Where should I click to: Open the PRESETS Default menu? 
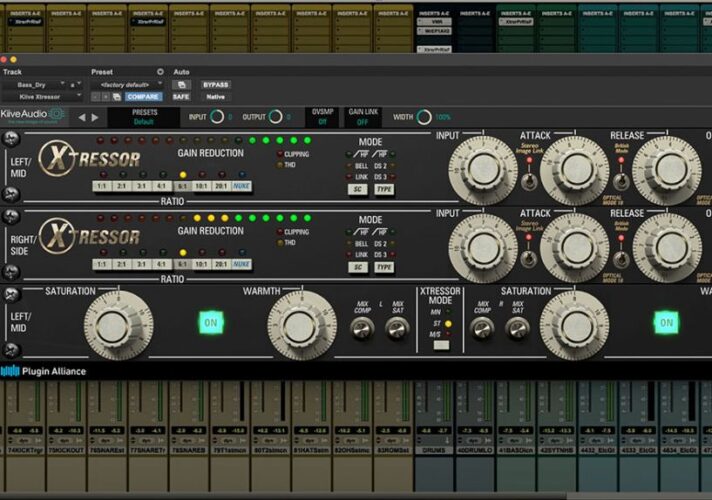pyautogui.click(x=144, y=117)
